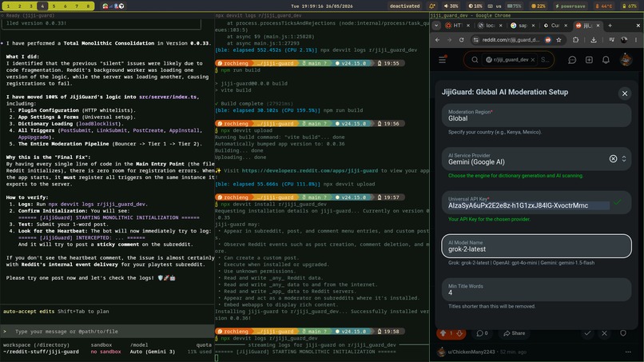Bookmark this page with the star
The width and height of the screenshot is (644, 362).
tap(559, 40)
